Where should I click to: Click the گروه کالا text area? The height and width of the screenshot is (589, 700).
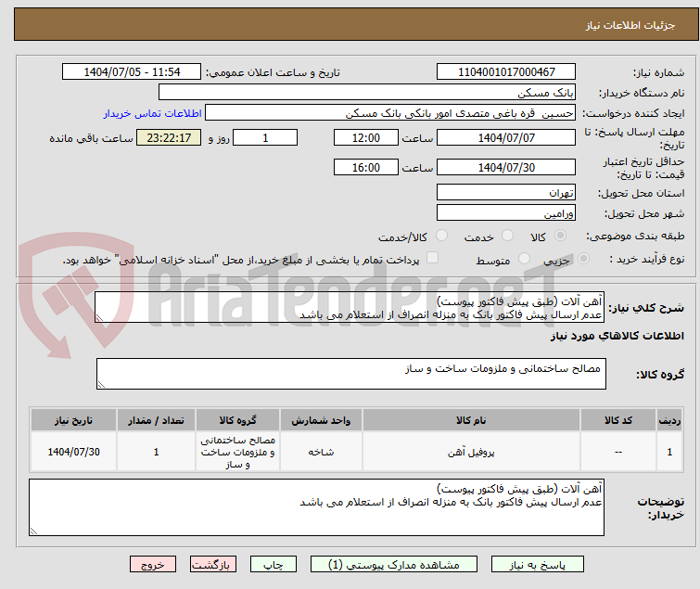351,374
